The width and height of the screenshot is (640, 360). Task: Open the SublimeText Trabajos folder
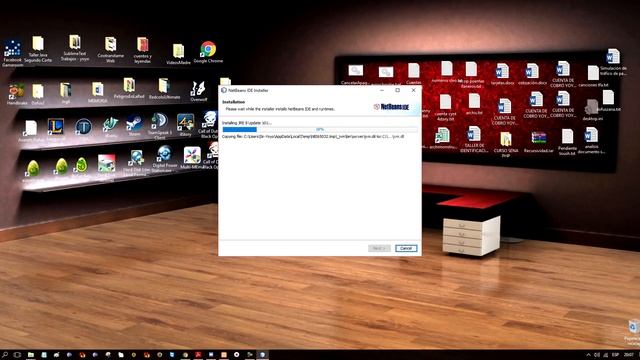75,48
